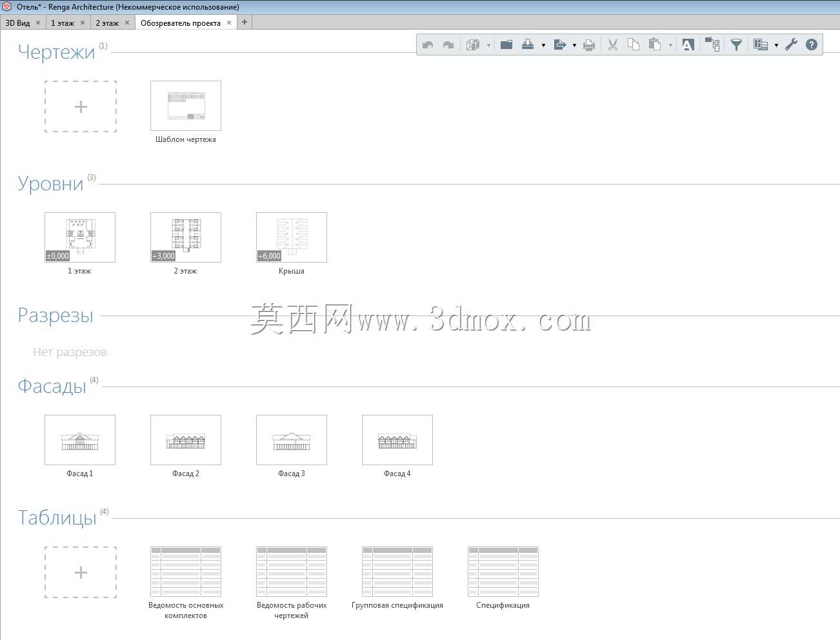Screen dimensions: 840x640
Task: Open text styles 'A' icon
Action: pyautogui.click(x=688, y=45)
